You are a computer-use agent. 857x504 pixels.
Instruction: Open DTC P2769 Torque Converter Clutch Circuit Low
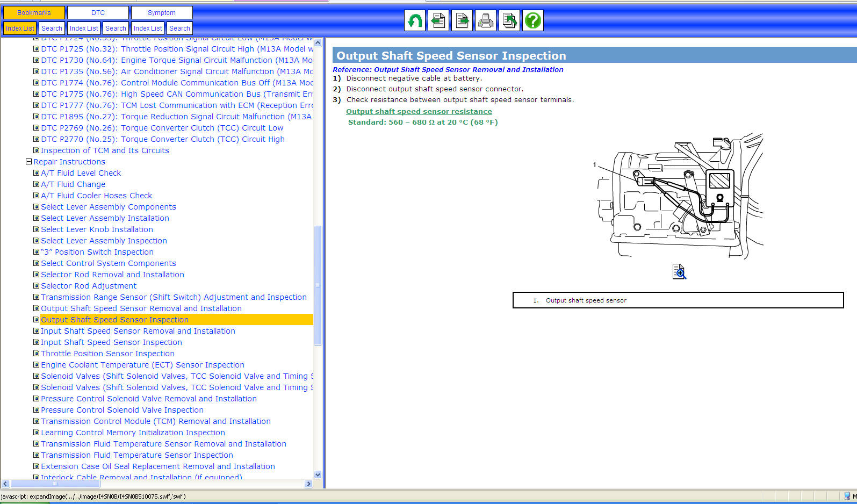162,128
